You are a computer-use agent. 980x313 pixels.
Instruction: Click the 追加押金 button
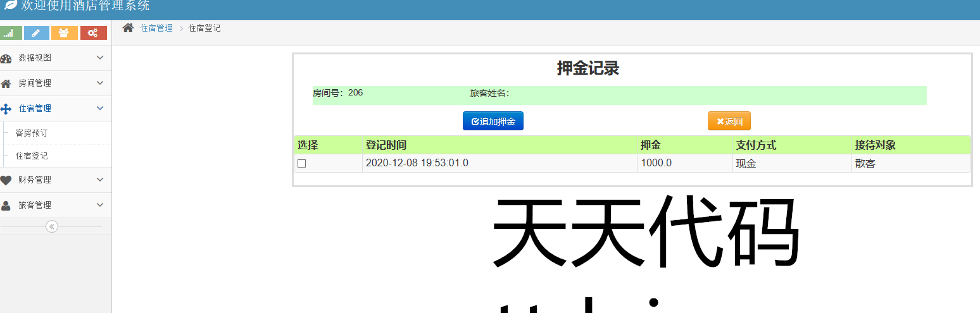click(493, 121)
